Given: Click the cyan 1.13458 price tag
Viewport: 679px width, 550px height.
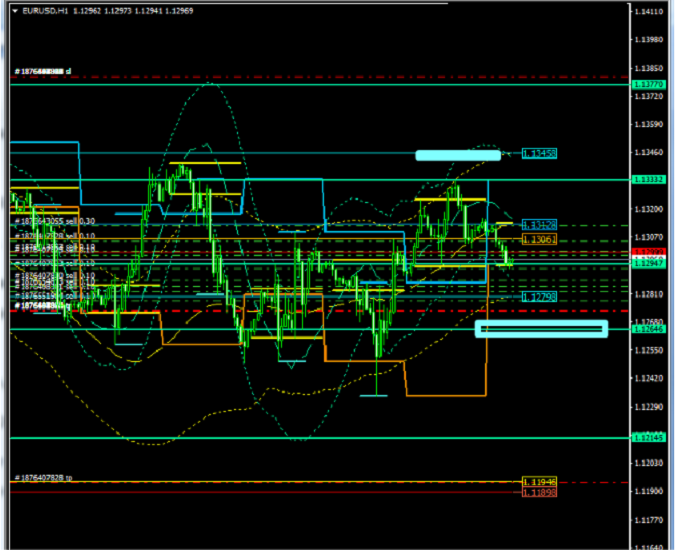Looking at the screenshot, I should tap(540, 153).
